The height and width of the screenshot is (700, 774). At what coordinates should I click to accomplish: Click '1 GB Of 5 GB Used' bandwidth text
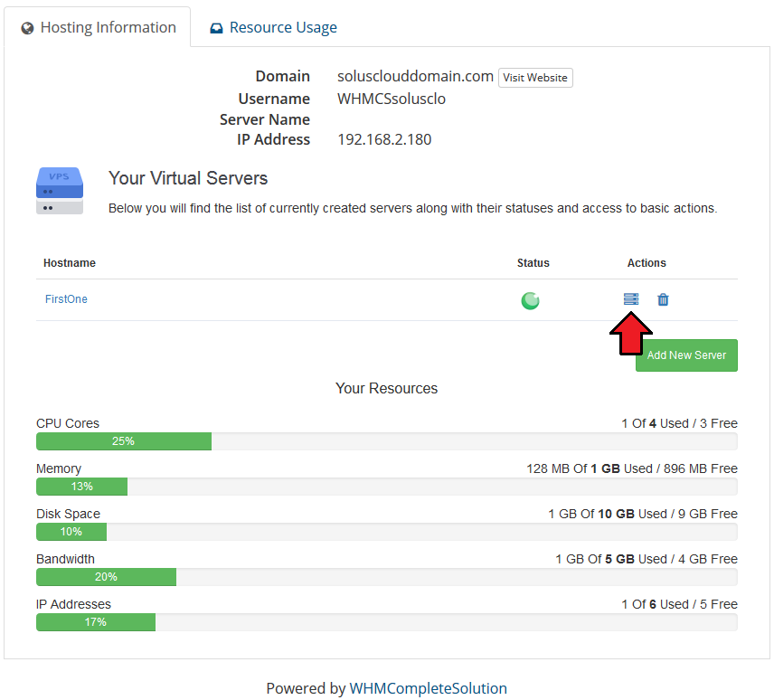pyautogui.click(x=611, y=559)
